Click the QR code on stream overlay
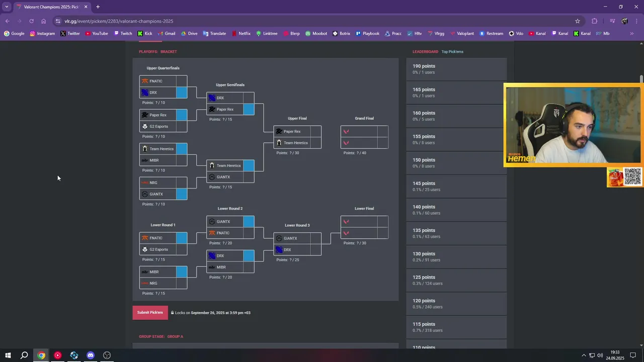Viewport: 644px width, 362px height. [x=633, y=177]
